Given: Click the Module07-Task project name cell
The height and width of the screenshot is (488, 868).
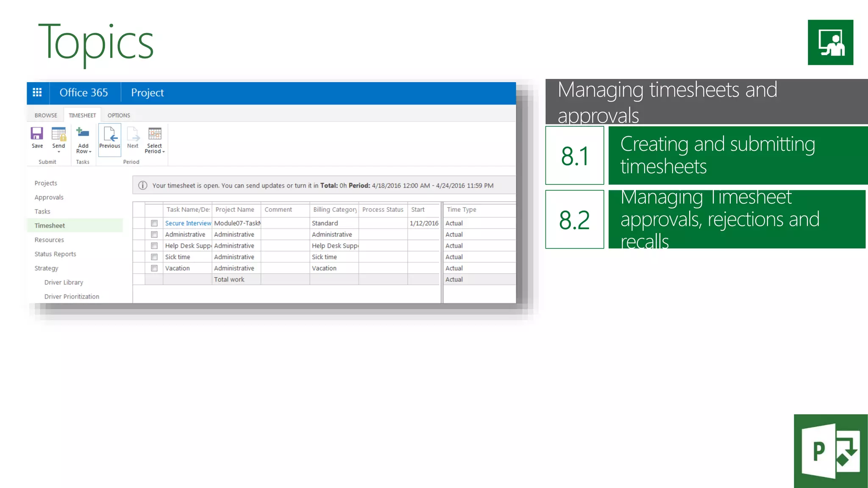Looking at the screenshot, I should 236,223.
